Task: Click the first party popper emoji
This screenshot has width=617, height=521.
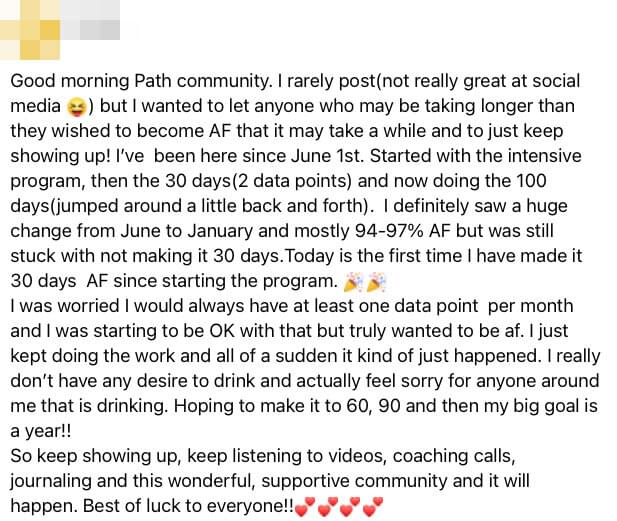Action: pos(354,281)
